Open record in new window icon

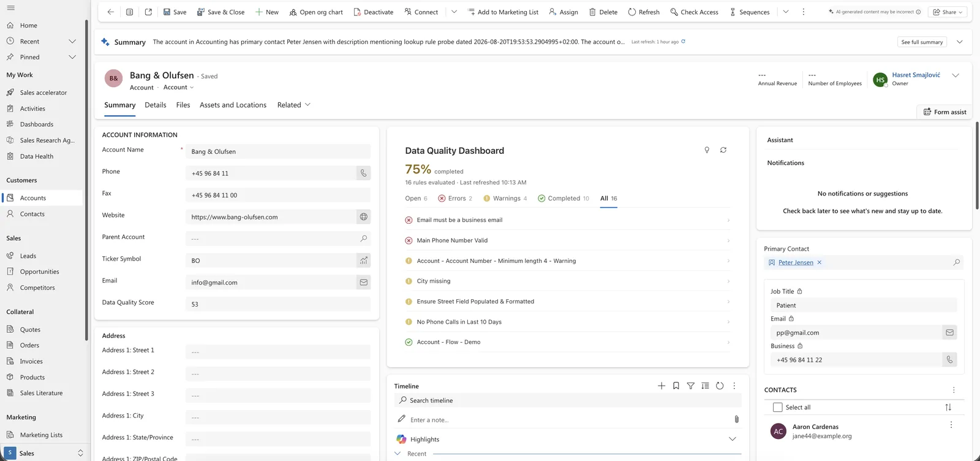point(148,12)
